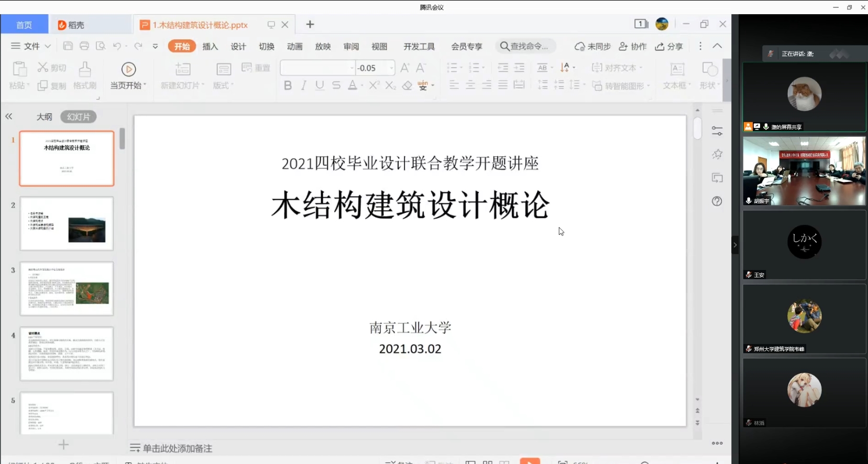Click the format painter brush icon
Image resolution: width=868 pixels, height=464 pixels.
click(85, 70)
